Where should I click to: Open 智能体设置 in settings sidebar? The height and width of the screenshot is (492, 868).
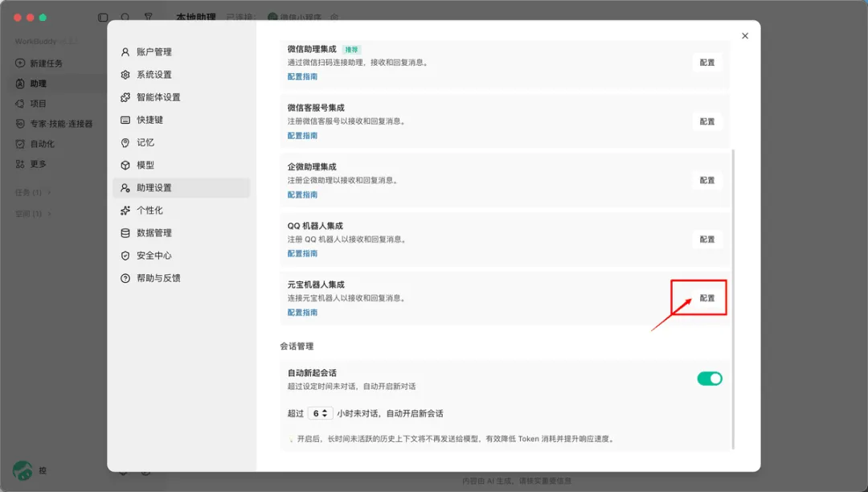181,97
